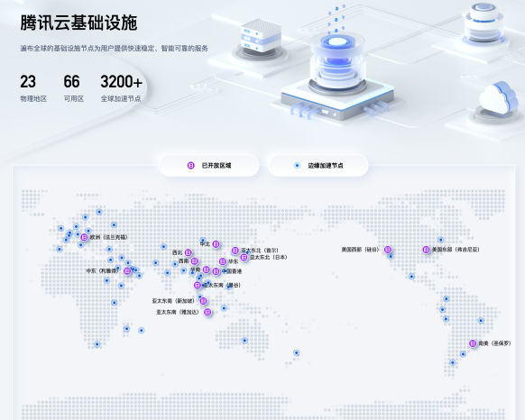The height and width of the screenshot is (420, 525).
Task: Click the 亚太东北（首尔）label text
Action: pos(260,250)
